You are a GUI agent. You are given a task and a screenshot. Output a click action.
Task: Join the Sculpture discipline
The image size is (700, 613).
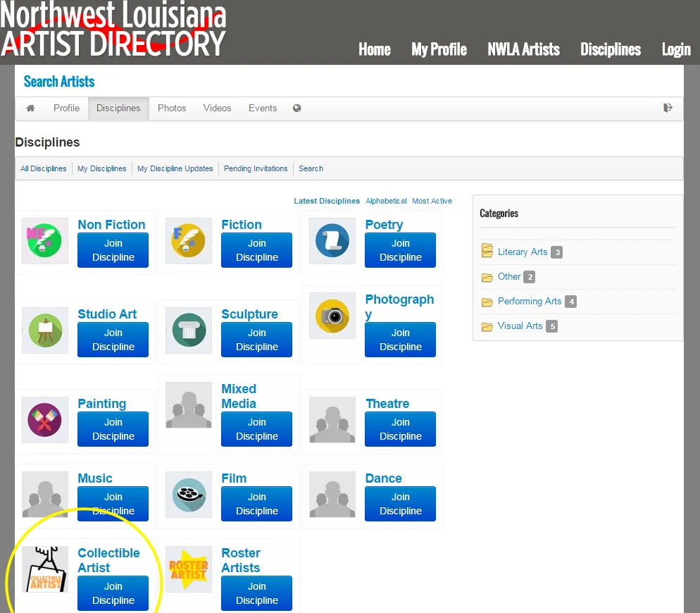coord(257,340)
